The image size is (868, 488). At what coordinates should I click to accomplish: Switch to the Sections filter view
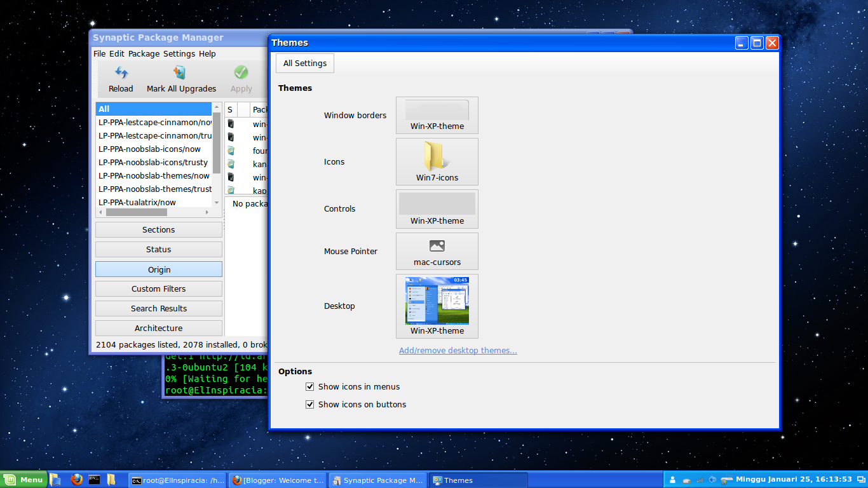click(x=158, y=229)
